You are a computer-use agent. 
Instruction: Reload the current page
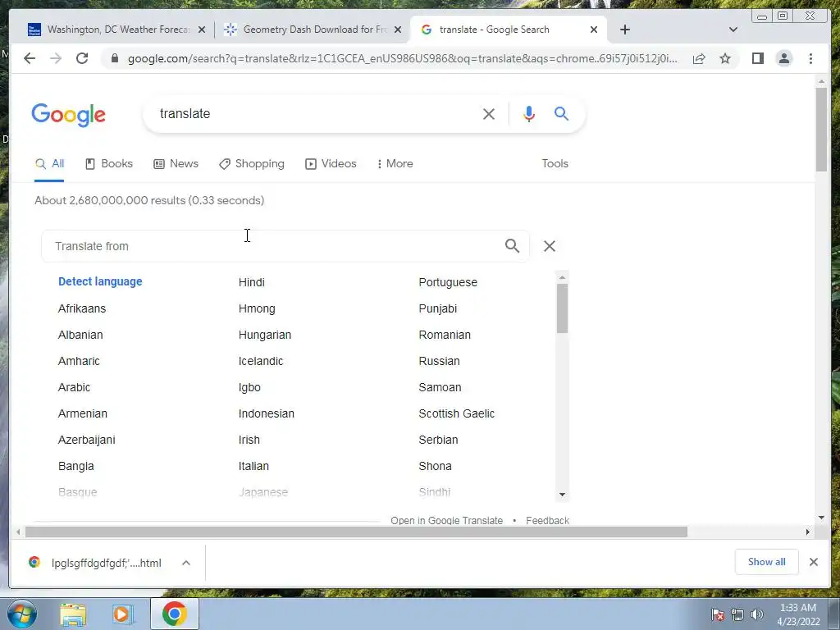[x=82, y=58]
